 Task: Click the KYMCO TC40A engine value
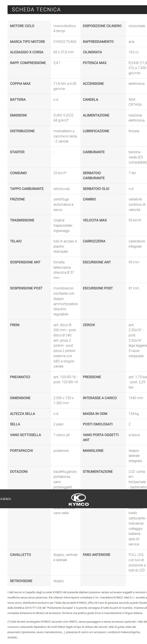(x=65, y=42)
